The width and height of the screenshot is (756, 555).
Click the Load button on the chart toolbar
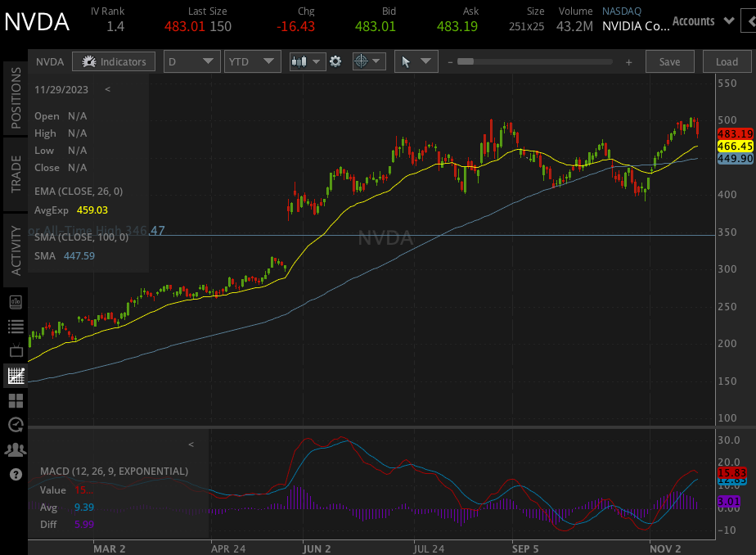pyautogui.click(x=727, y=61)
